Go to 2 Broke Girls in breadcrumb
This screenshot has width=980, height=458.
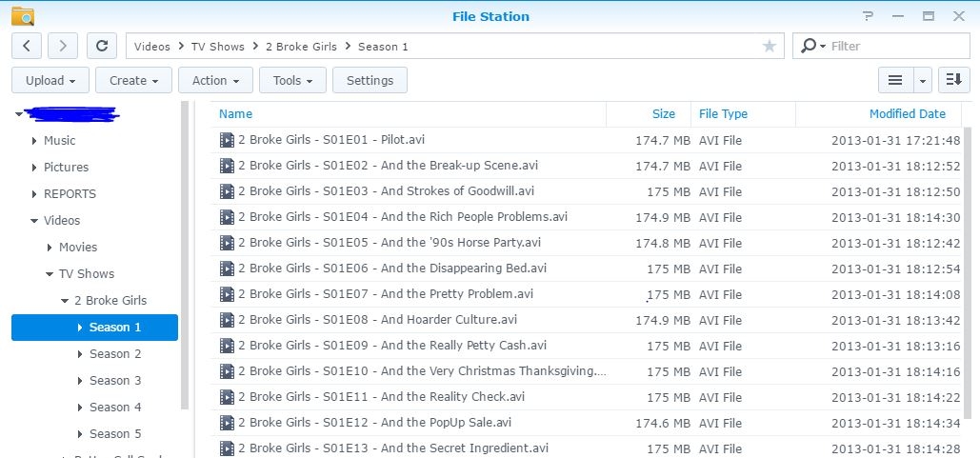301,47
